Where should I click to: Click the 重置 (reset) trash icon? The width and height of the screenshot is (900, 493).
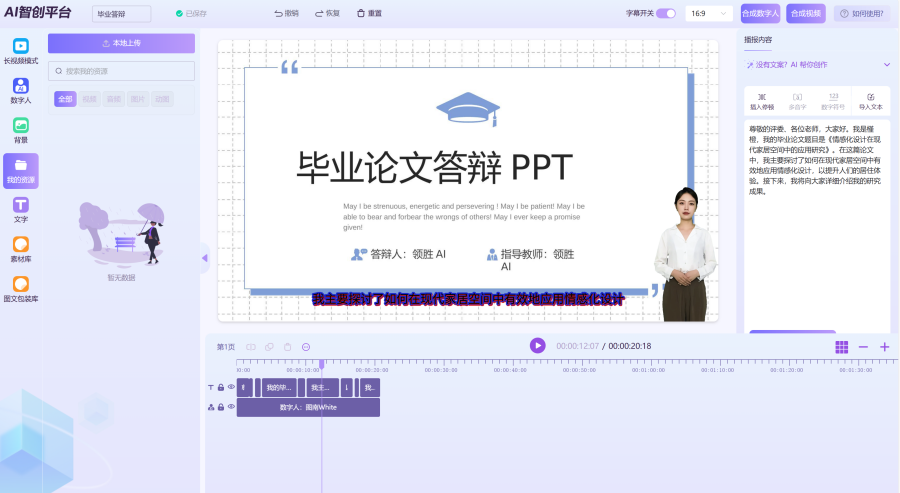click(360, 14)
